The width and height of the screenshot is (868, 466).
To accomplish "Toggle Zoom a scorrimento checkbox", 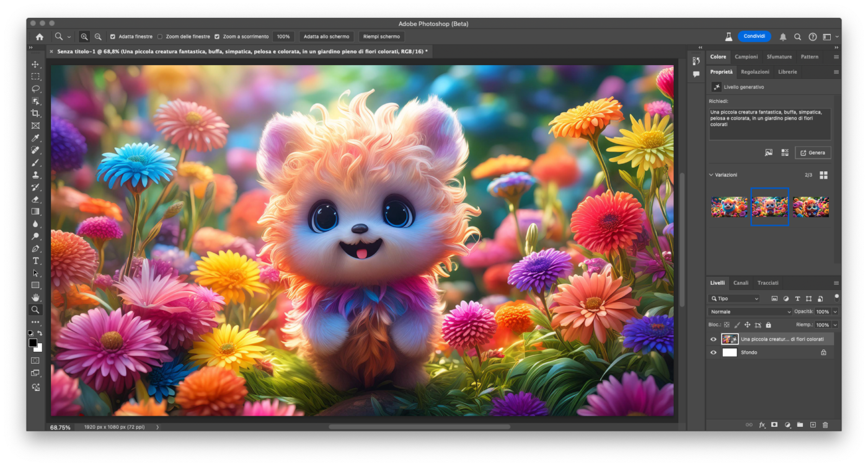I will (x=217, y=37).
